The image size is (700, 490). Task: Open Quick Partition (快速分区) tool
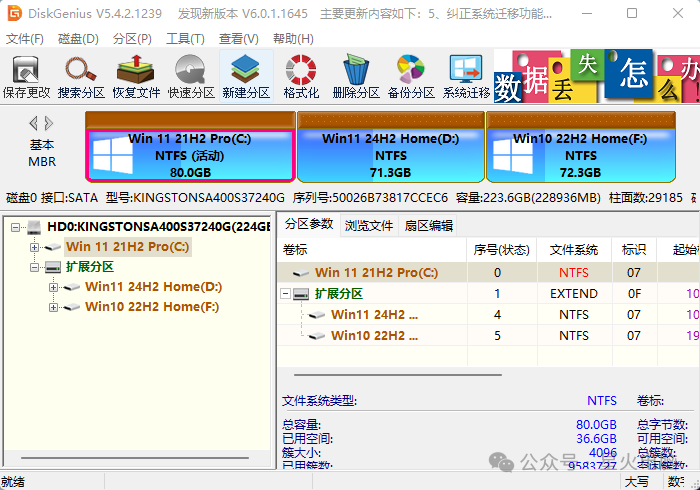click(191, 76)
